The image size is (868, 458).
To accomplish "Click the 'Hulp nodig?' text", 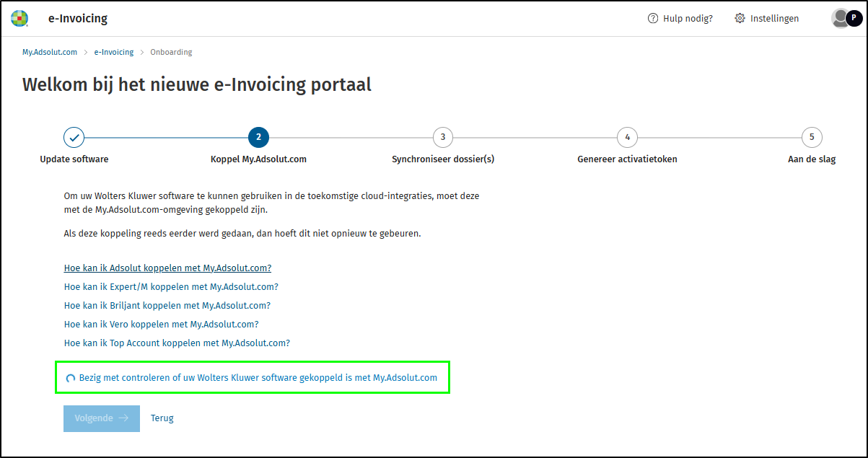I will 688,19.
